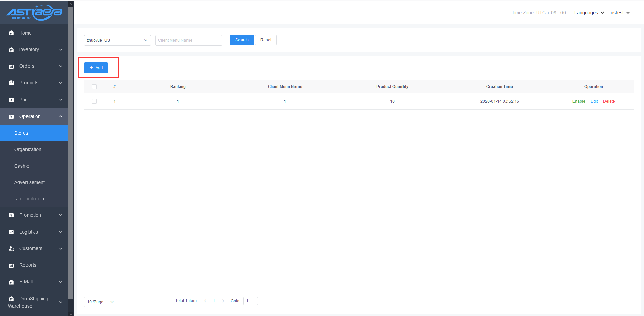This screenshot has height=316, width=644.
Task: Click the Orders chart icon
Action: (11, 66)
